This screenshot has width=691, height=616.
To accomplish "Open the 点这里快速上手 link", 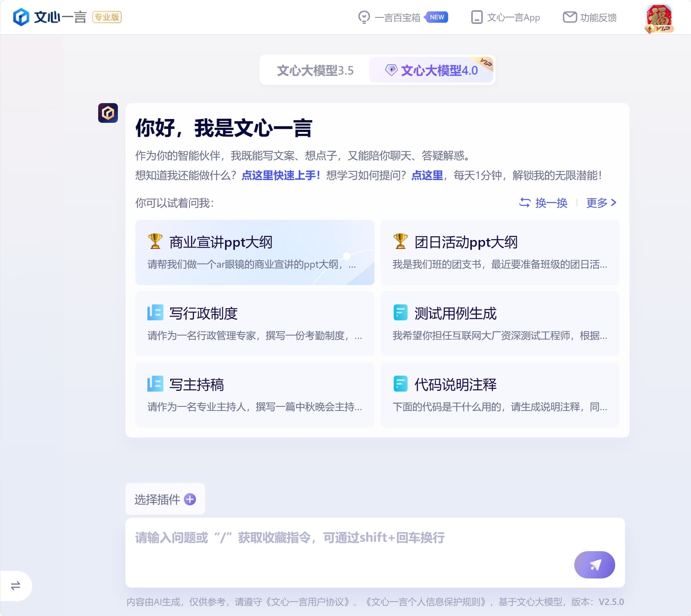I will point(280,175).
